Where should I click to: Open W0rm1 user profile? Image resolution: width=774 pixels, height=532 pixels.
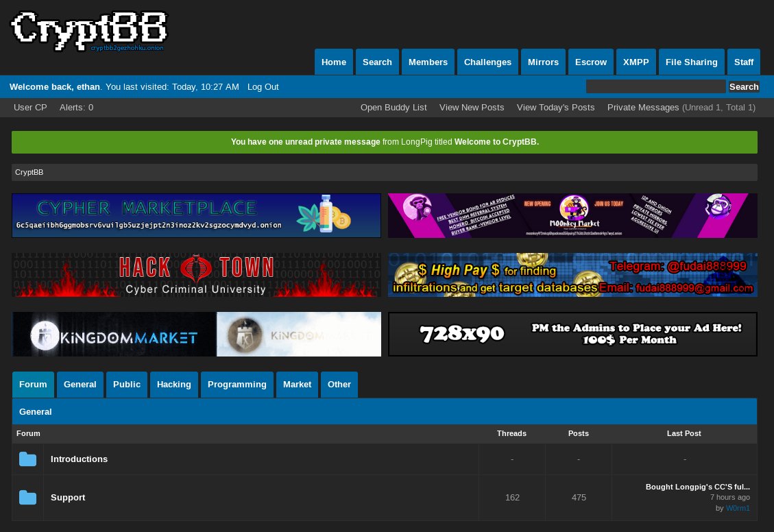click(738, 508)
